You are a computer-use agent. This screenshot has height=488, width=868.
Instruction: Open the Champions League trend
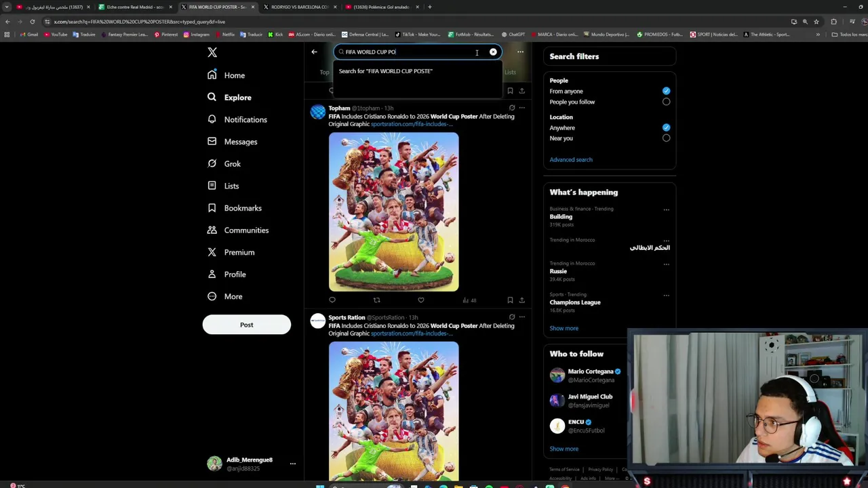(x=575, y=302)
